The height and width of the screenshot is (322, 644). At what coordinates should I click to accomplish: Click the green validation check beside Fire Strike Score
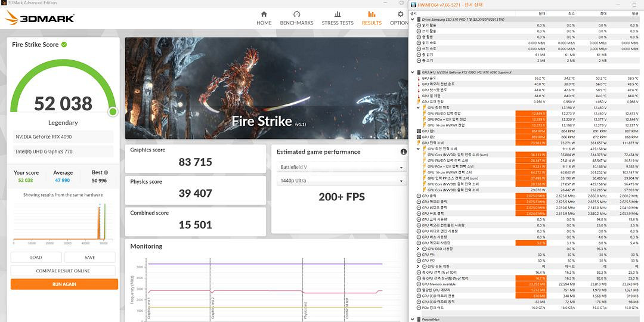click(x=64, y=44)
